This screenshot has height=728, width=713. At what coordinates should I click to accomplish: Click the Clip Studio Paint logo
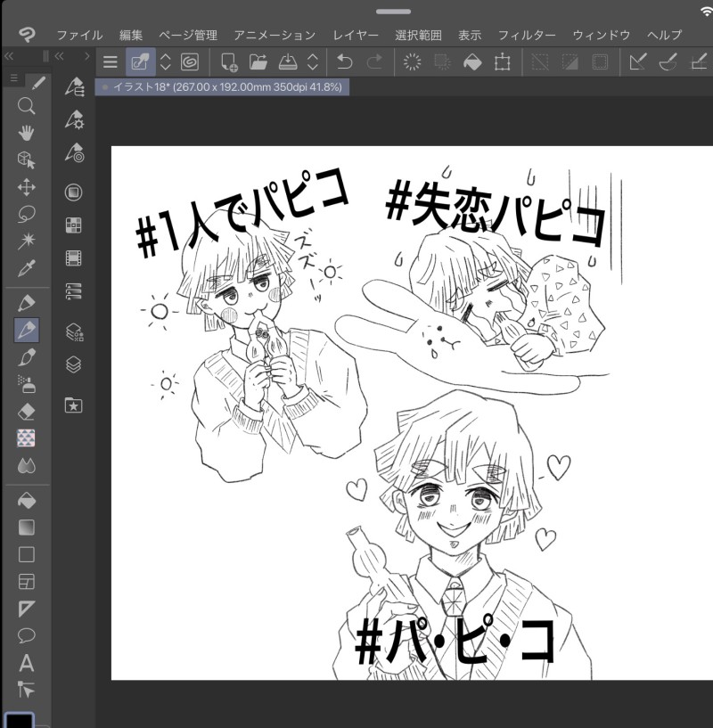click(27, 35)
